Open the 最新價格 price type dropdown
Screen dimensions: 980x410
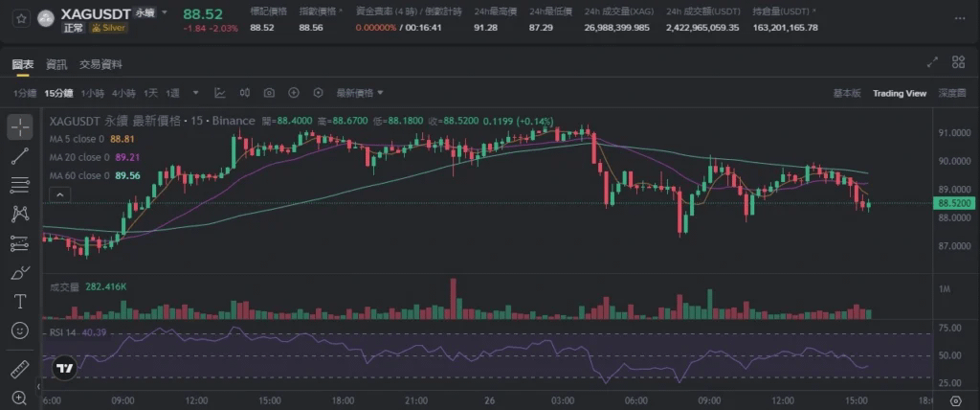pos(360,93)
